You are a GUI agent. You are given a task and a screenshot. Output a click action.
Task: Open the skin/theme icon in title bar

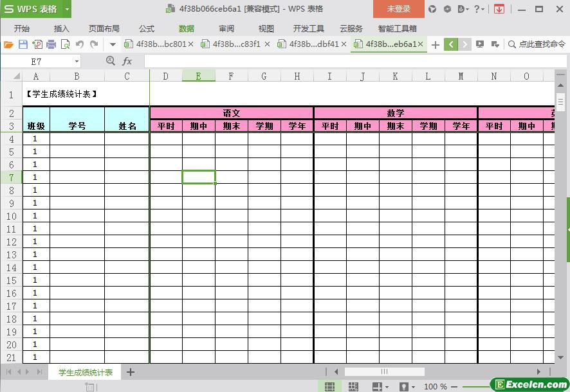coord(432,9)
